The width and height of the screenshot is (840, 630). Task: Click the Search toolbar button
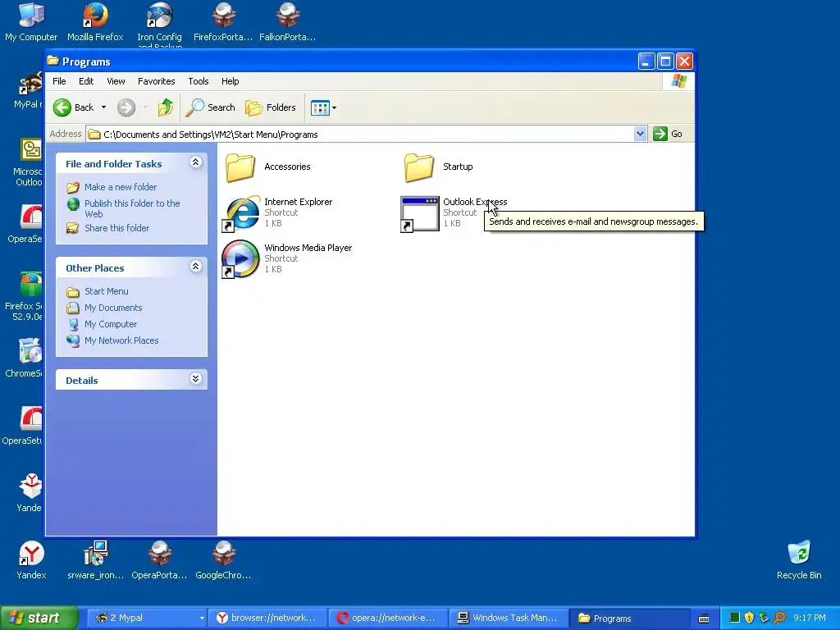coord(211,107)
